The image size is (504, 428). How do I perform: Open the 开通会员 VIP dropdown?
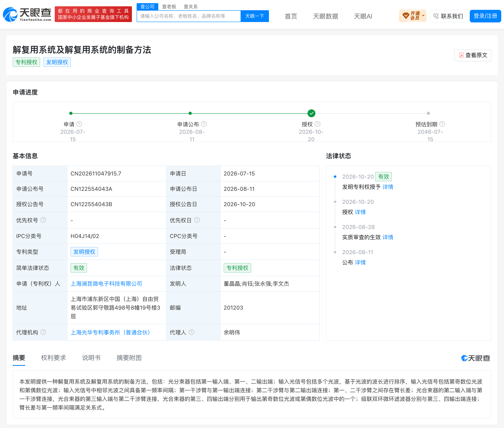(x=412, y=16)
